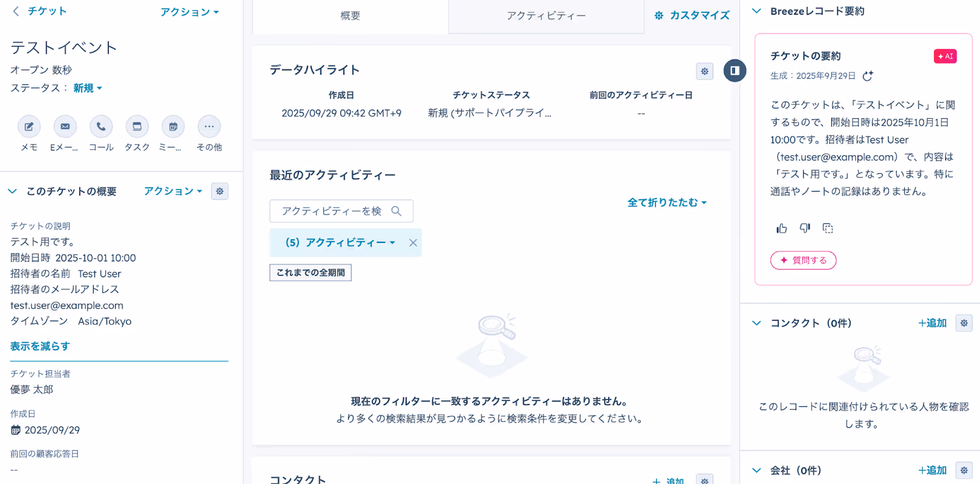This screenshot has height=484, width=980.
Task: Regenerate the ticket summary
Action: click(x=868, y=76)
